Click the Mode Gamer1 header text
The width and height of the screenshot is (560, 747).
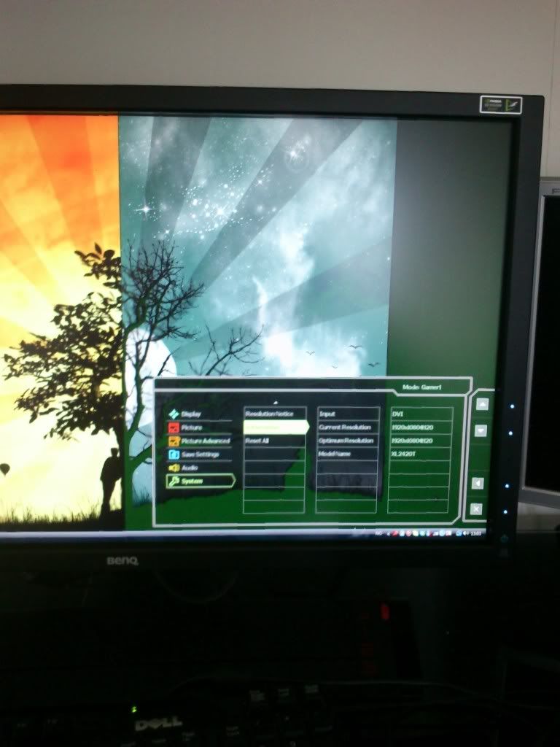tap(422, 387)
